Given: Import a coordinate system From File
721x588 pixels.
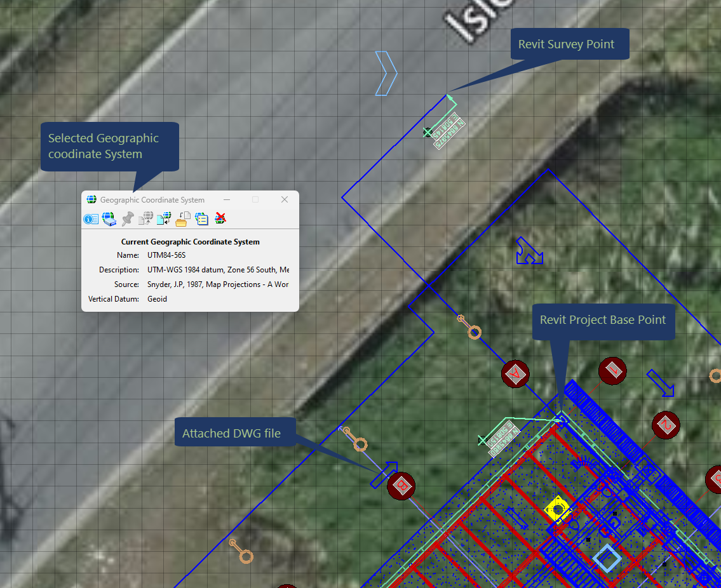Looking at the screenshot, I should click(x=164, y=219).
